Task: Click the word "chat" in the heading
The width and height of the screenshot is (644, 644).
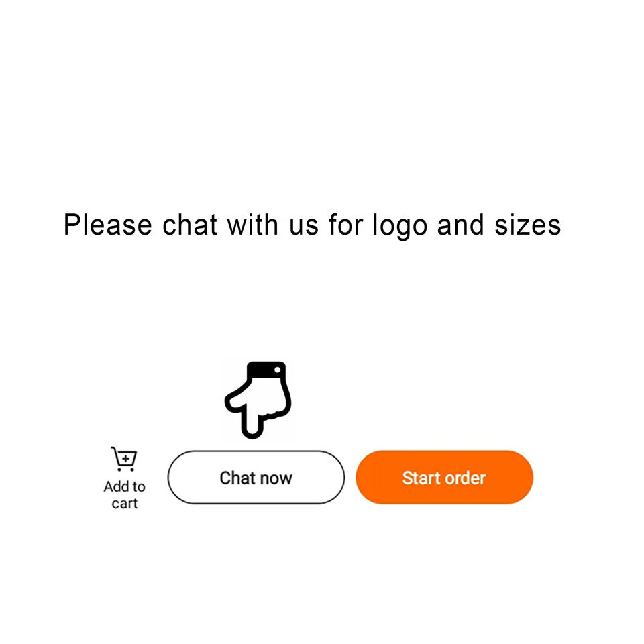Action: click(189, 225)
